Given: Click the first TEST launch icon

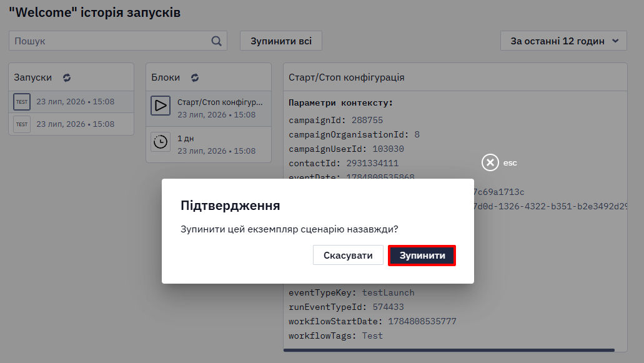Looking at the screenshot, I should coord(22,102).
